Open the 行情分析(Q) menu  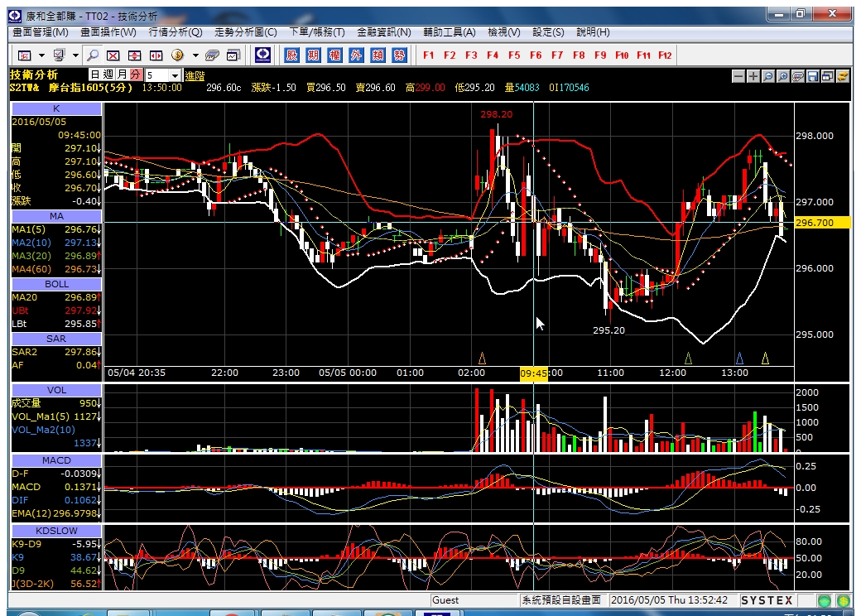176,32
